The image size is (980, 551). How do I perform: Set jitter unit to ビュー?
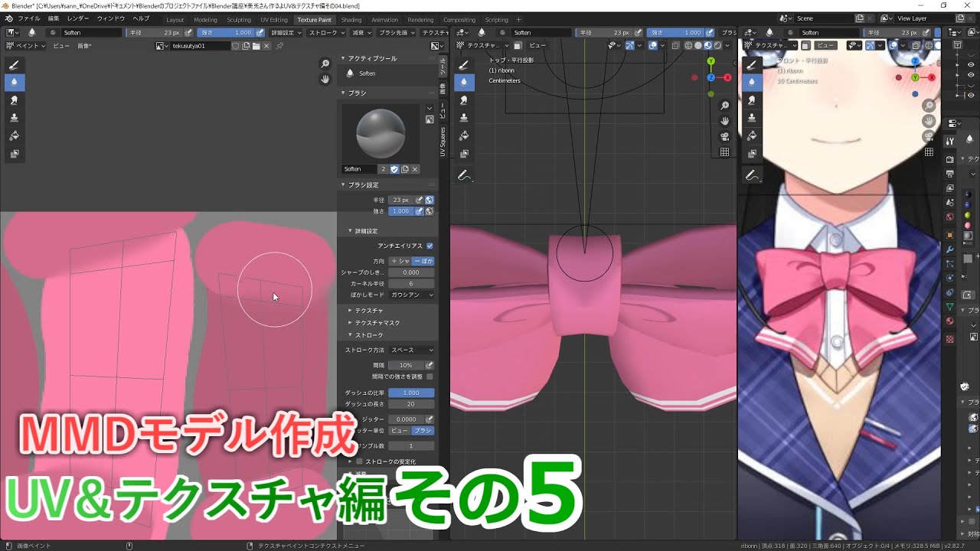(400, 431)
